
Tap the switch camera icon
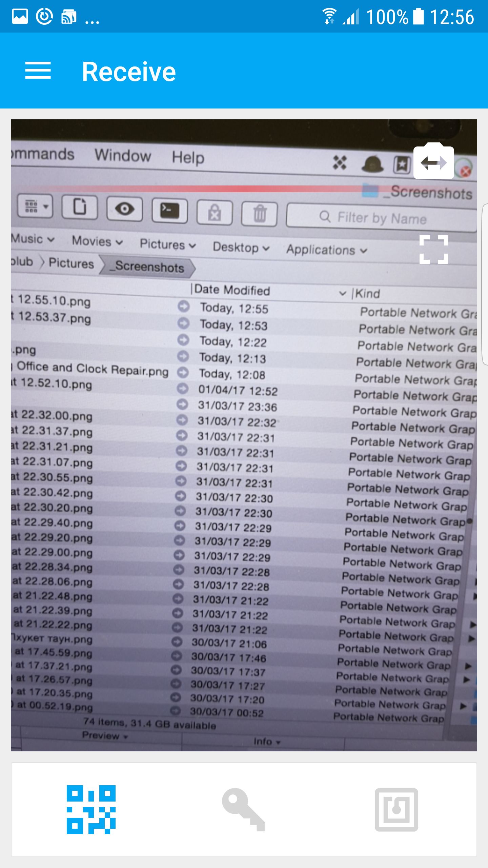[433, 162]
